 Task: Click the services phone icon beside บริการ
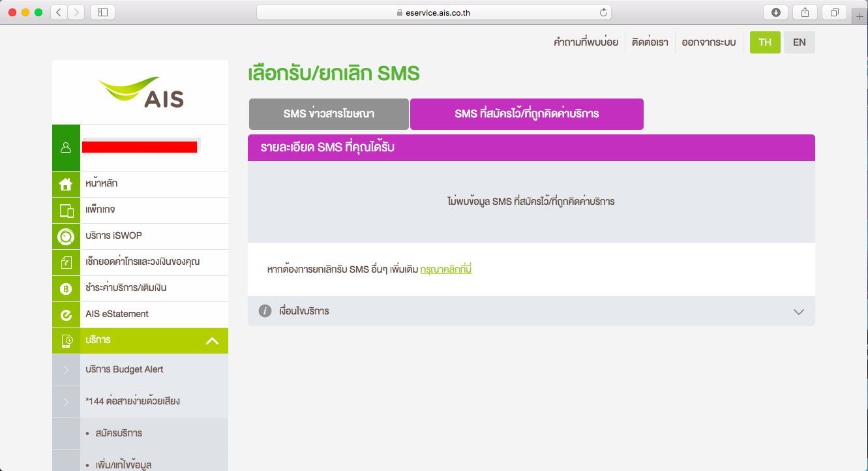pos(66,341)
